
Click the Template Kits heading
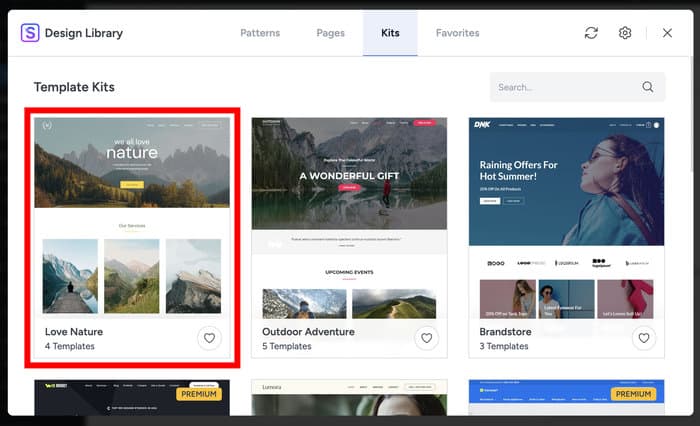[74, 87]
